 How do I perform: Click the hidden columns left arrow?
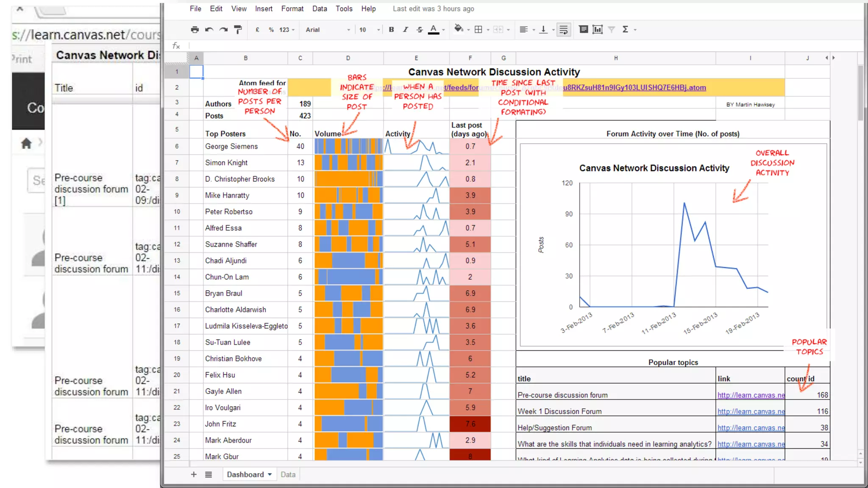point(826,58)
